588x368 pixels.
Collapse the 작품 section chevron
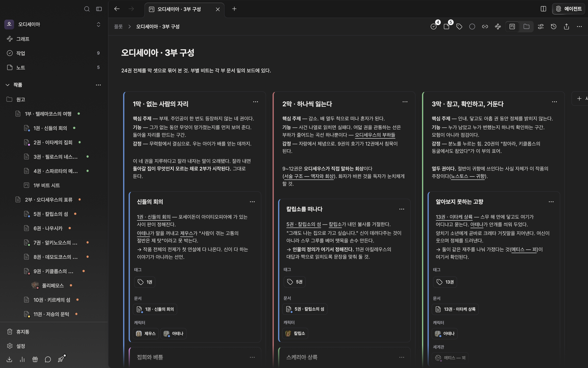(x=8, y=85)
